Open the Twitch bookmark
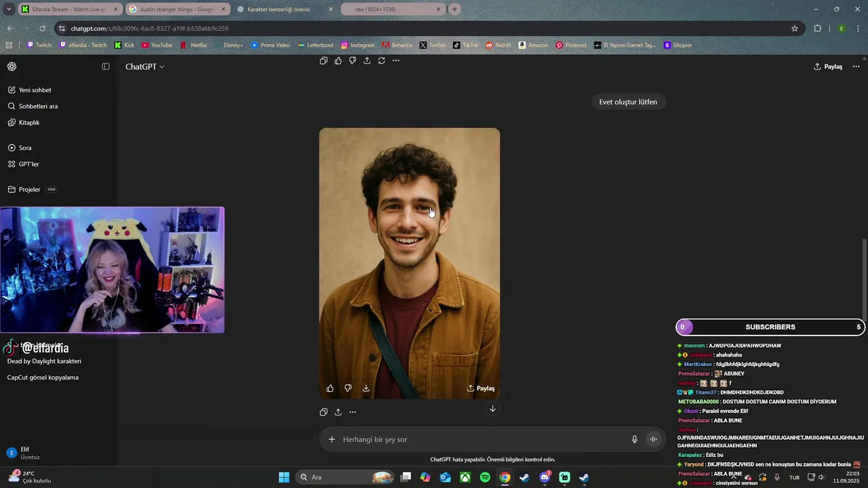Viewport: 868px width, 488px height. (39, 45)
